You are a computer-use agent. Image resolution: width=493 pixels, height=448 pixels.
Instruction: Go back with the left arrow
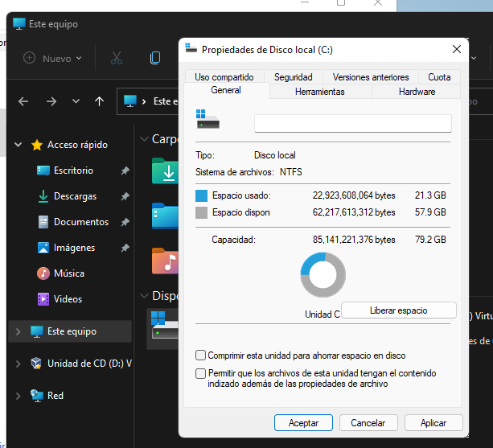pyautogui.click(x=23, y=101)
